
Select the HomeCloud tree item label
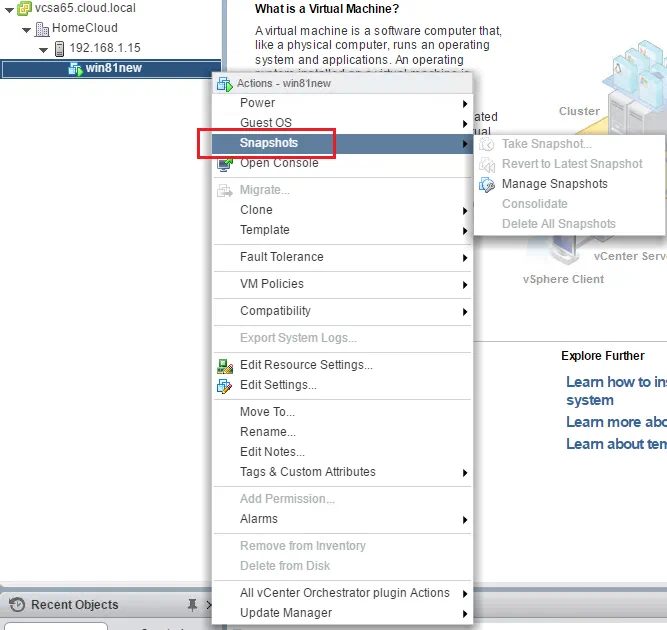point(85,28)
